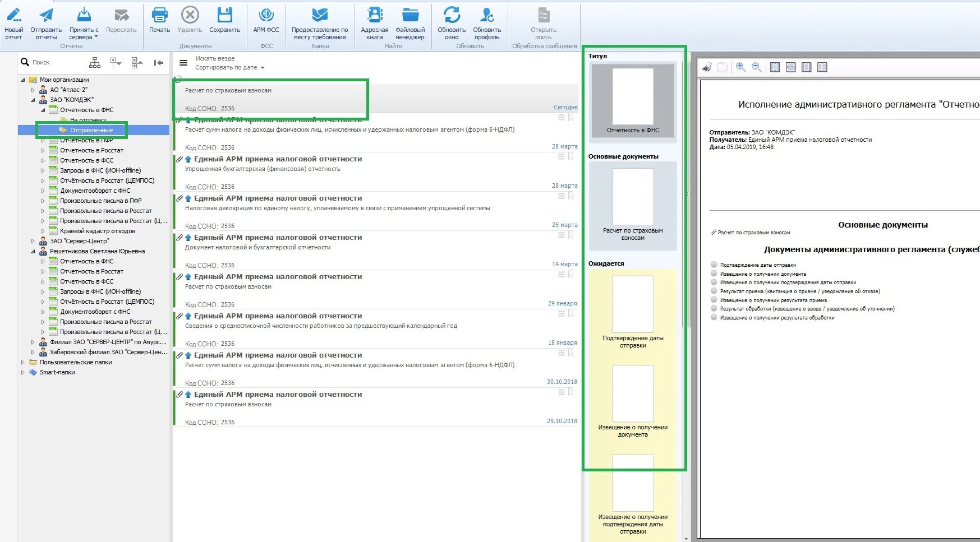
Task: Click Отправить отчеты paper plane icon
Action: [x=46, y=15]
